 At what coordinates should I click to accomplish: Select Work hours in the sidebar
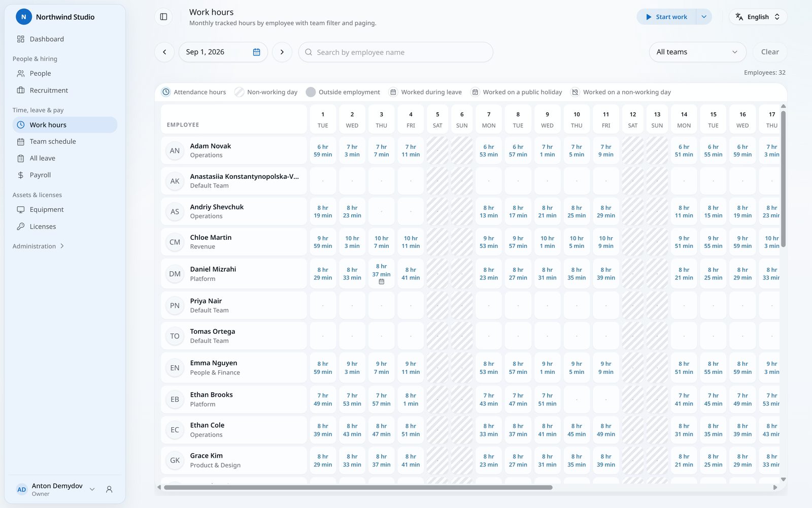65,125
